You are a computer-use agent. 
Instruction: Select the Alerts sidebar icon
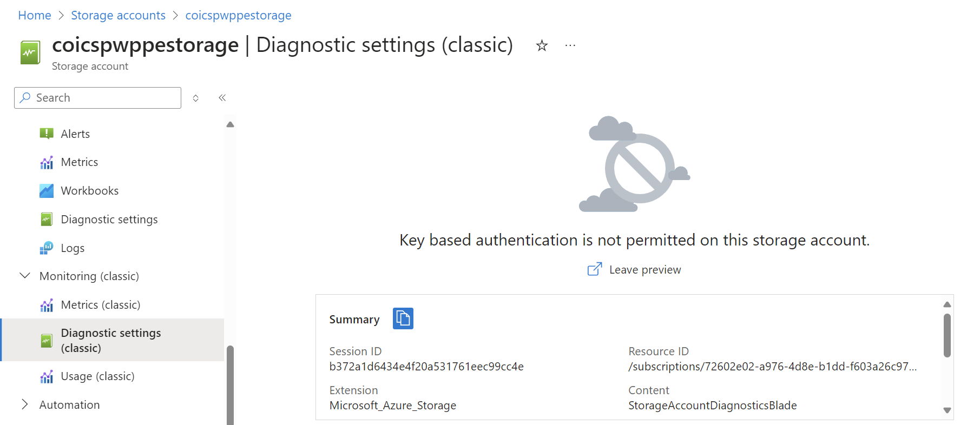47,134
